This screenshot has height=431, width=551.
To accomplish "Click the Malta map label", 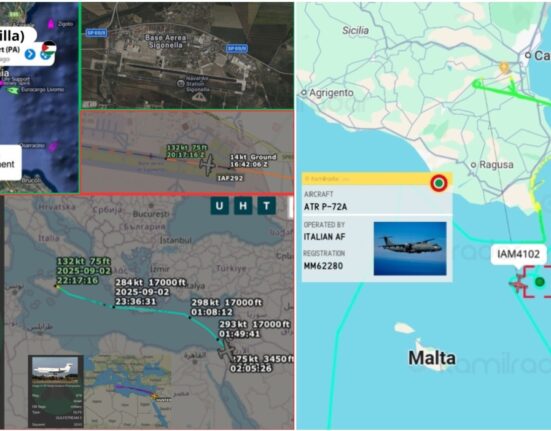I will (x=432, y=358).
